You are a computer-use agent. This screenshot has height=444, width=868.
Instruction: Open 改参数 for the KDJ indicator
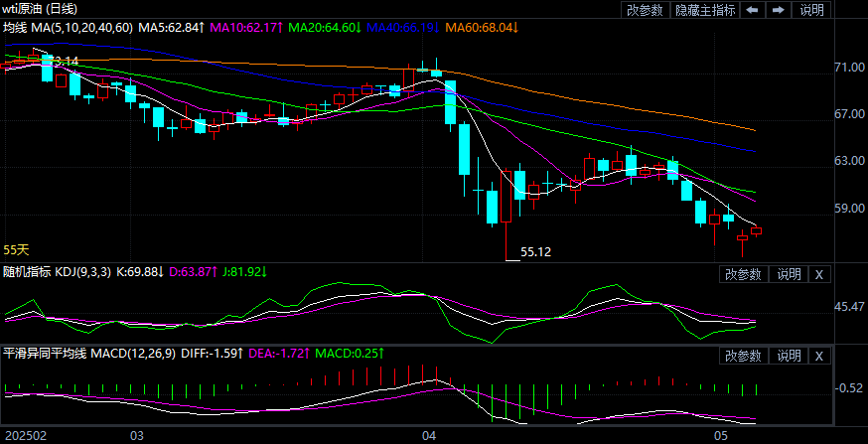click(x=742, y=274)
